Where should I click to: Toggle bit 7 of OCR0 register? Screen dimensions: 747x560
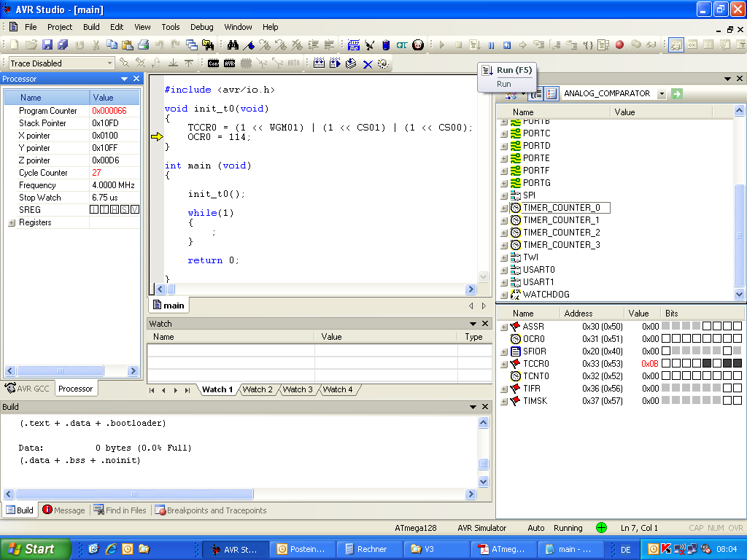click(666, 338)
